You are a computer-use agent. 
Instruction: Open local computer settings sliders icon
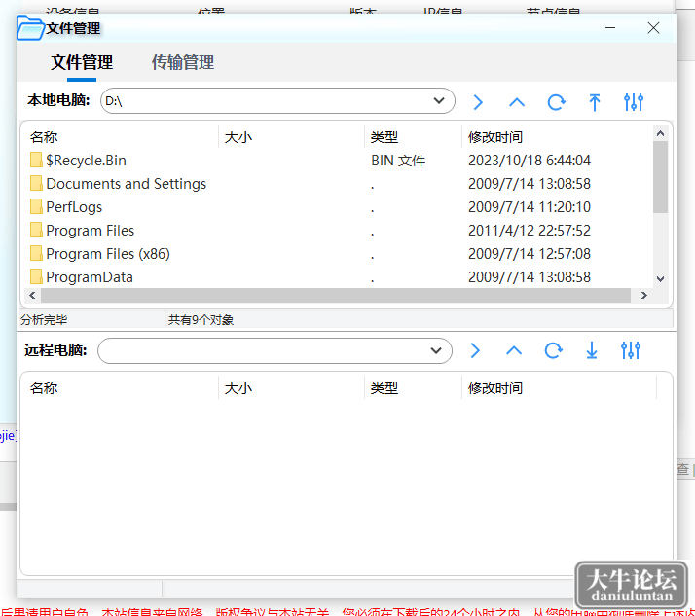point(634,102)
